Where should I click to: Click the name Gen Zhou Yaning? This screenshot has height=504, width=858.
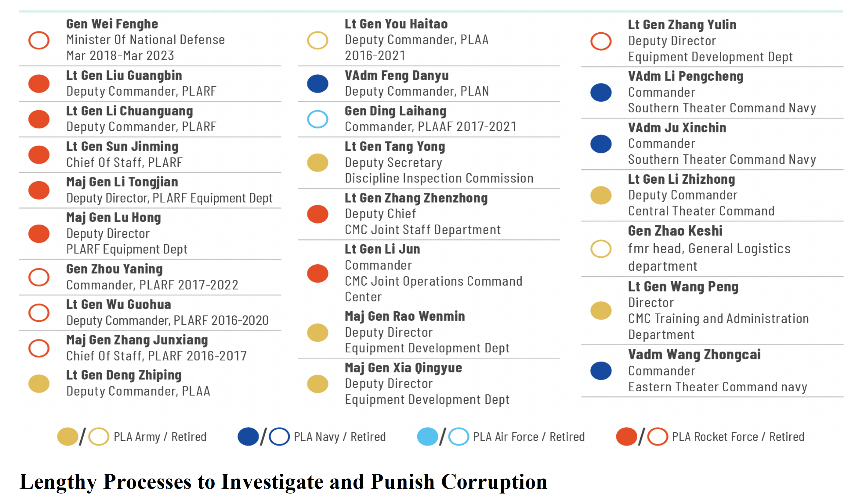[x=115, y=269]
